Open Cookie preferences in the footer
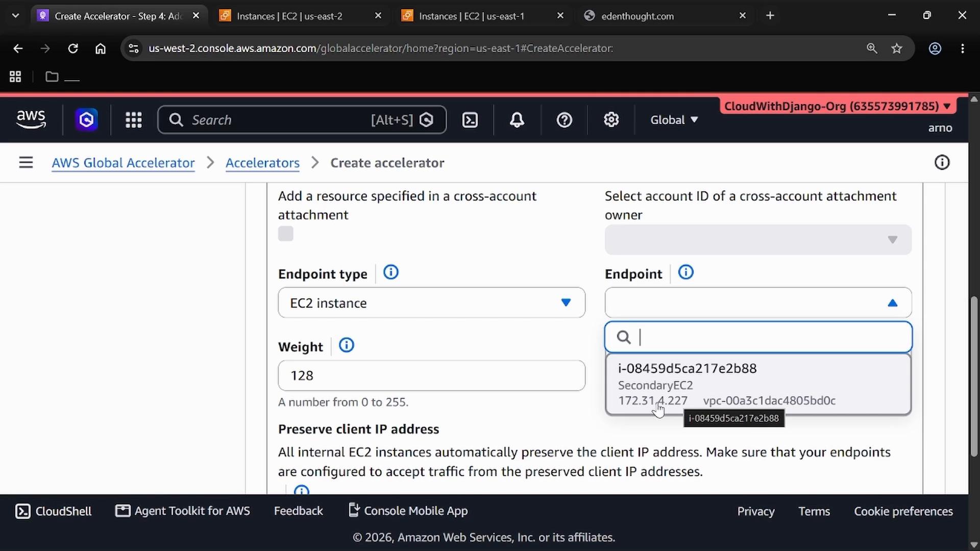 [x=903, y=511]
